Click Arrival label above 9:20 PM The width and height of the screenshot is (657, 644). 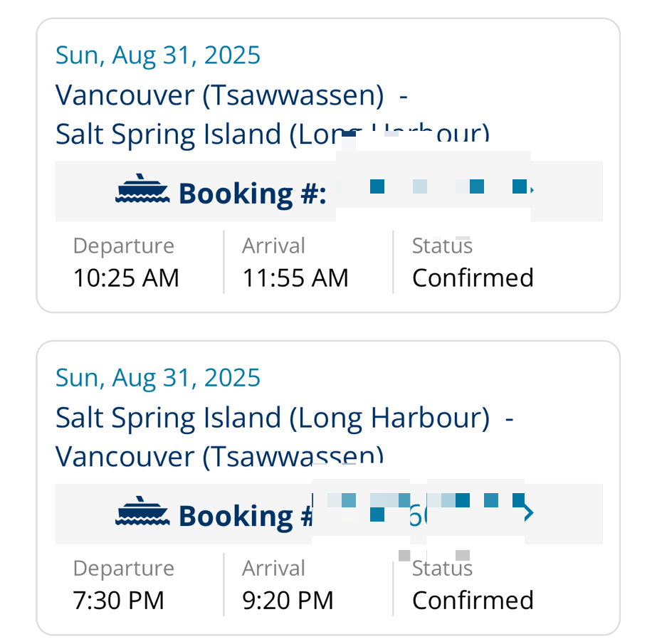(x=273, y=568)
